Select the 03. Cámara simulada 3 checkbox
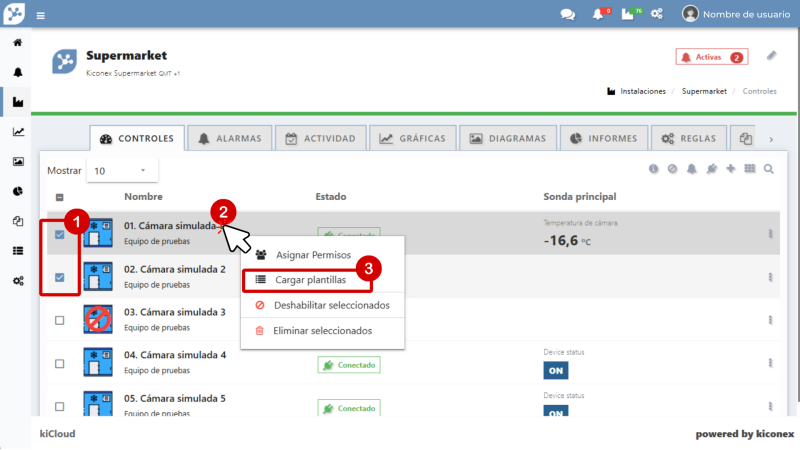Image resolution: width=800 pixels, height=450 pixels. 59,320
